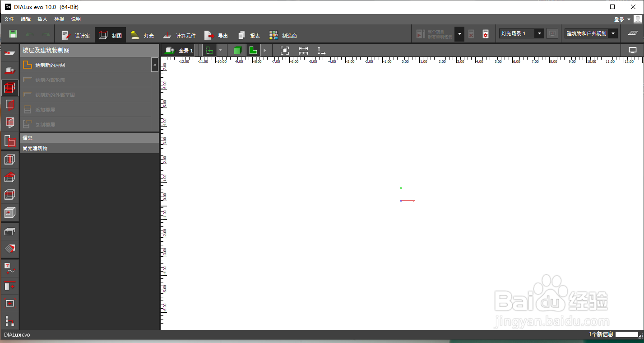Open the 设计案 project mode

click(75, 35)
